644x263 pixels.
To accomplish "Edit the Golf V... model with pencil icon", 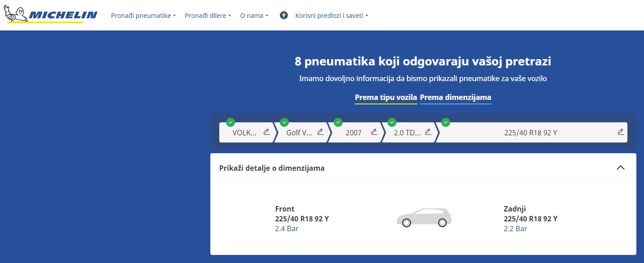I will click(320, 132).
